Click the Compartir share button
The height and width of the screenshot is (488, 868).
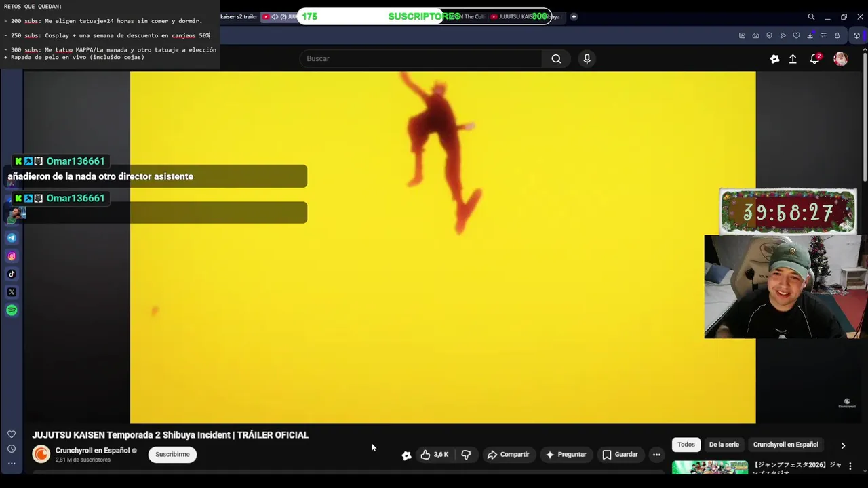508,455
